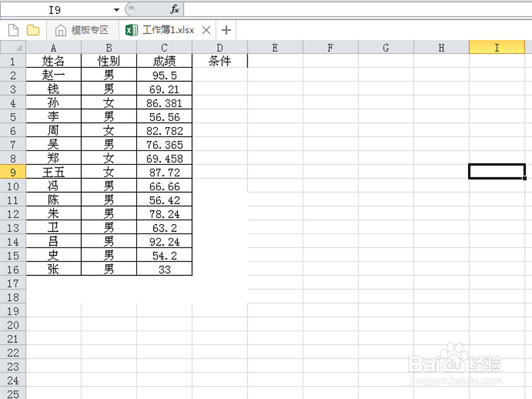Click the cell containing 赵一

coord(54,75)
